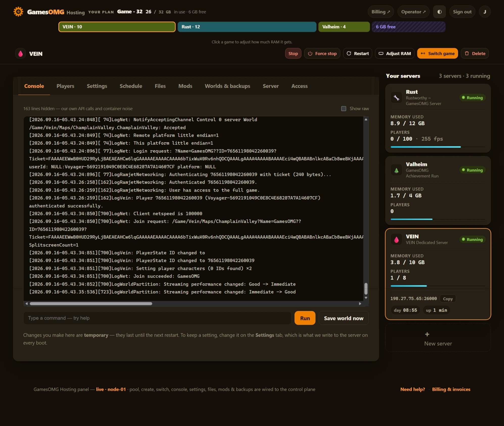This screenshot has width=504, height=426.
Task: Click the Run command button
Action: (305, 318)
